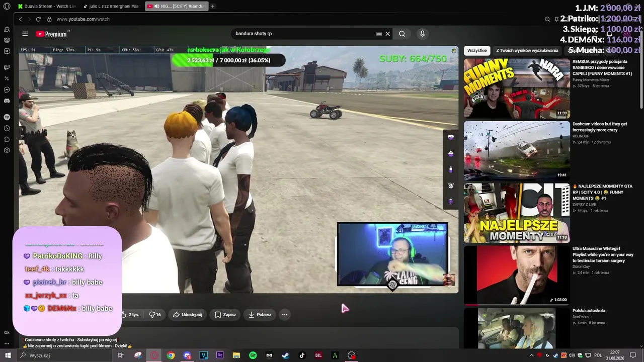Click the Pobierz download button

(x=260, y=315)
